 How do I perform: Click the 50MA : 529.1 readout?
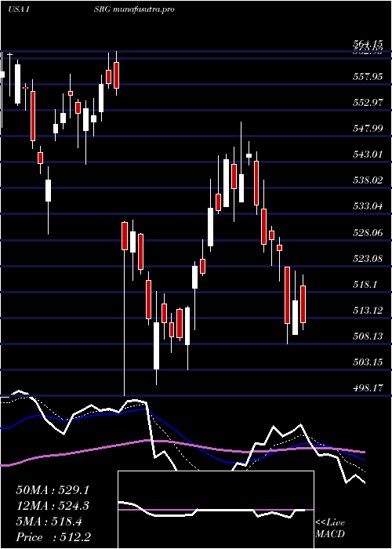tap(53, 490)
